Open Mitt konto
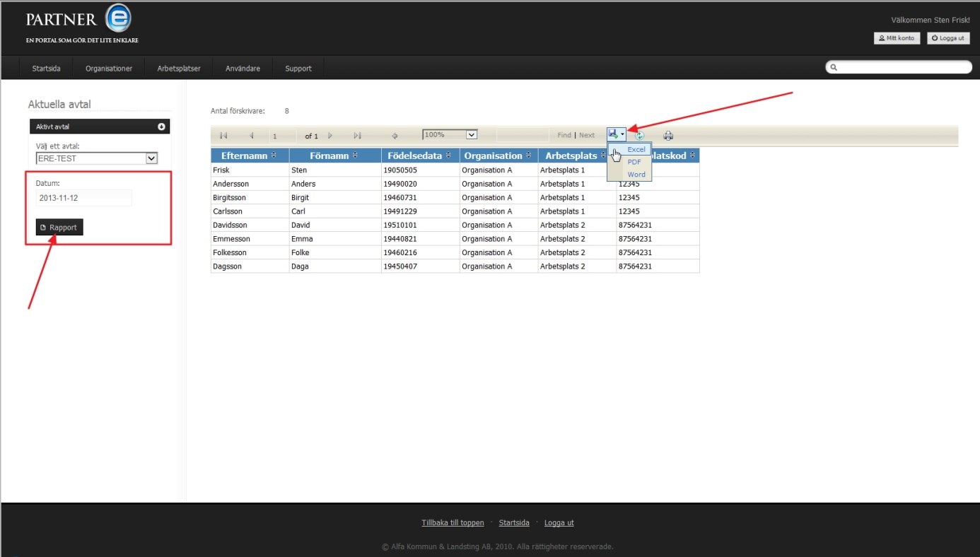Viewport: 980px width, 557px height. 897,38
